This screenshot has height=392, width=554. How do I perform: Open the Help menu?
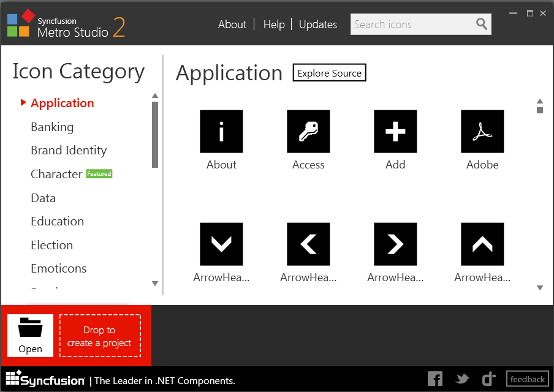(274, 24)
